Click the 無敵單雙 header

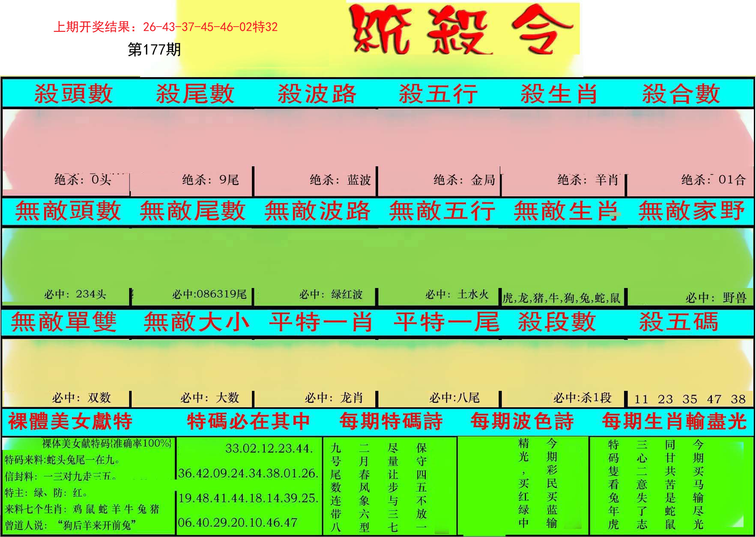pos(64,322)
